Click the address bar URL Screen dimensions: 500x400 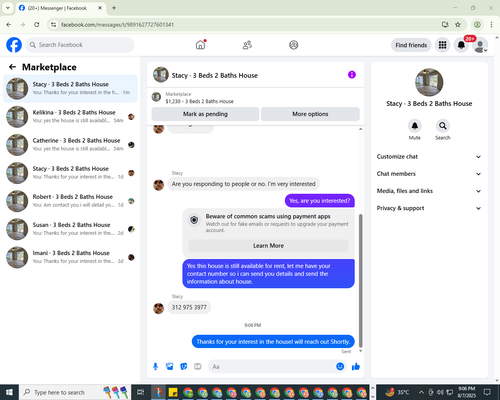(x=117, y=25)
